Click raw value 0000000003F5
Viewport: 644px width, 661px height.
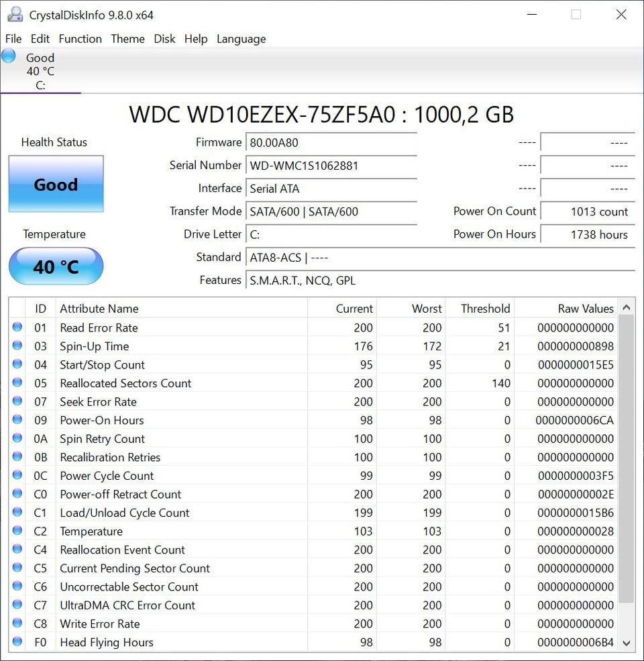point(576,476)
